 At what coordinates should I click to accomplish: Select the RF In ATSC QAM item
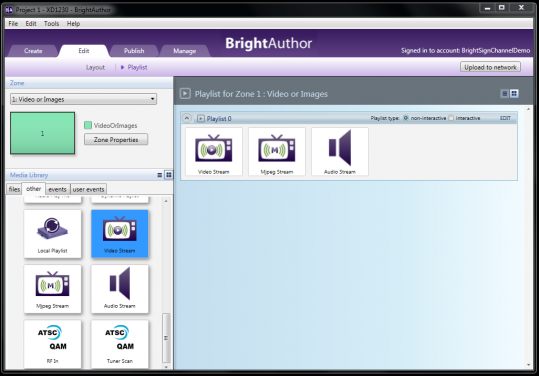tap(53, 344)
